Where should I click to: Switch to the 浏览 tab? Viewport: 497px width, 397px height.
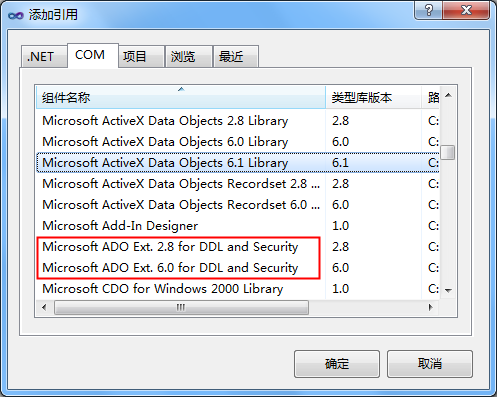point(183,57)
